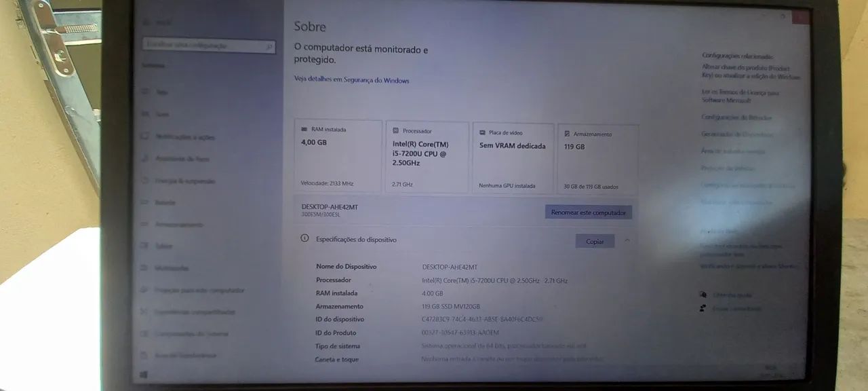Open Energia e suspensão icon
The width and height of the screenshot is (868, 391).
(145, 181)
